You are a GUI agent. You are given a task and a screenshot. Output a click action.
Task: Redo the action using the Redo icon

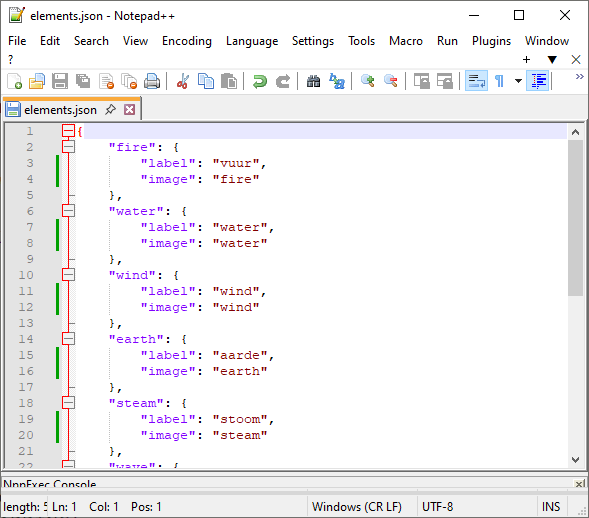(x=282, y=81)
